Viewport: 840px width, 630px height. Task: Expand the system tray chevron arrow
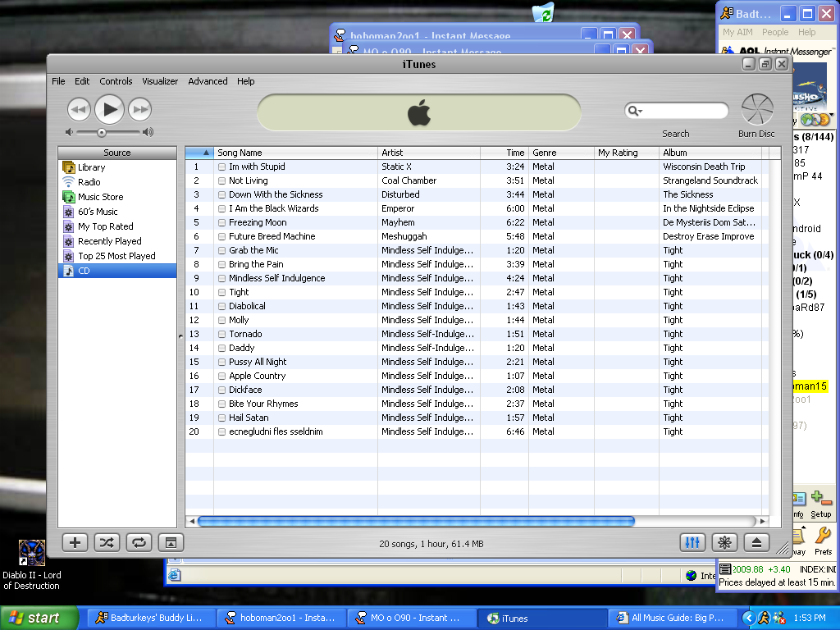[748, 619]
